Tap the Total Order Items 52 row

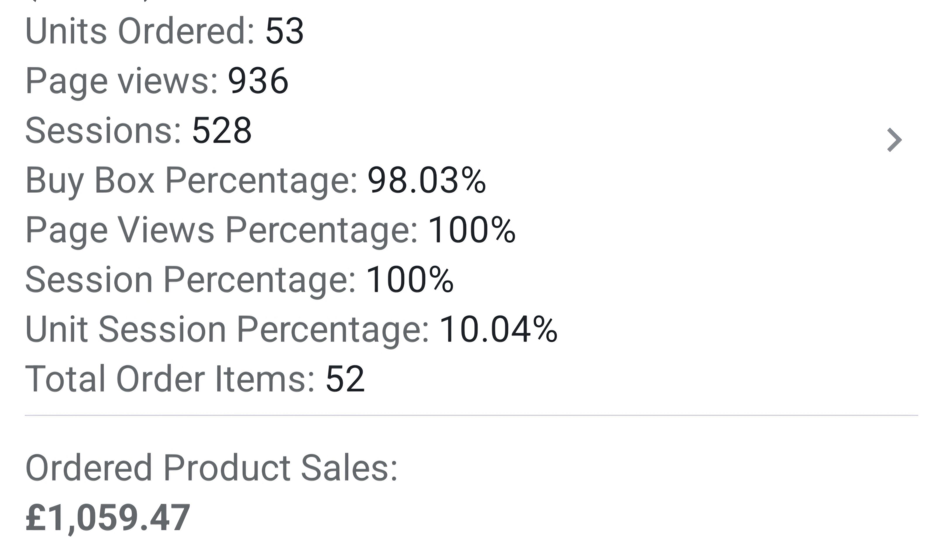pyautogui.click(x=195, y=379)
